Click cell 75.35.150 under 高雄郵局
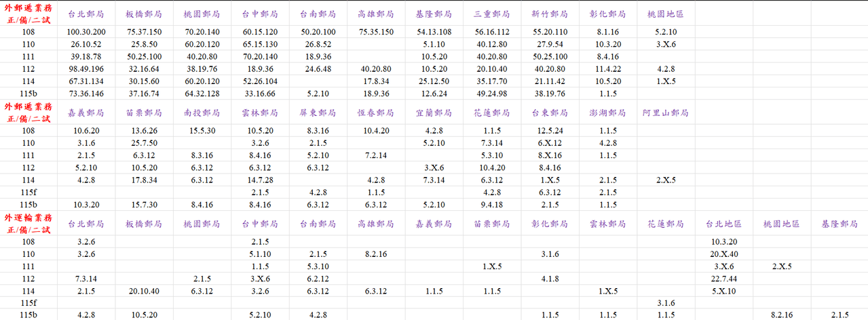 pyautogui.click(x=376, y=32)
